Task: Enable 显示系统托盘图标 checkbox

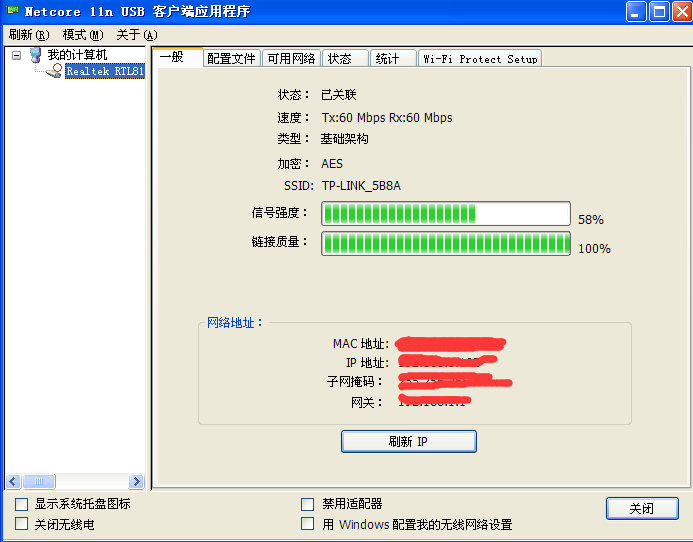Action: click(21, 504)
